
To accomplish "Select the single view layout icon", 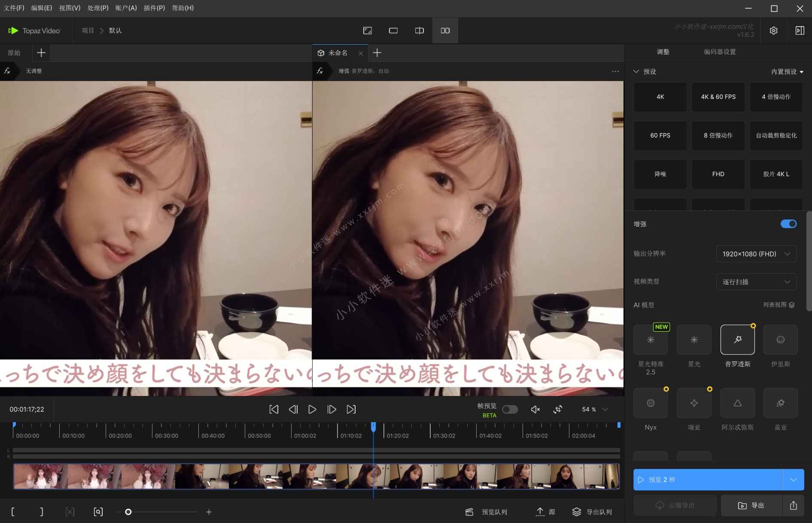I will (x=393, y=30).
